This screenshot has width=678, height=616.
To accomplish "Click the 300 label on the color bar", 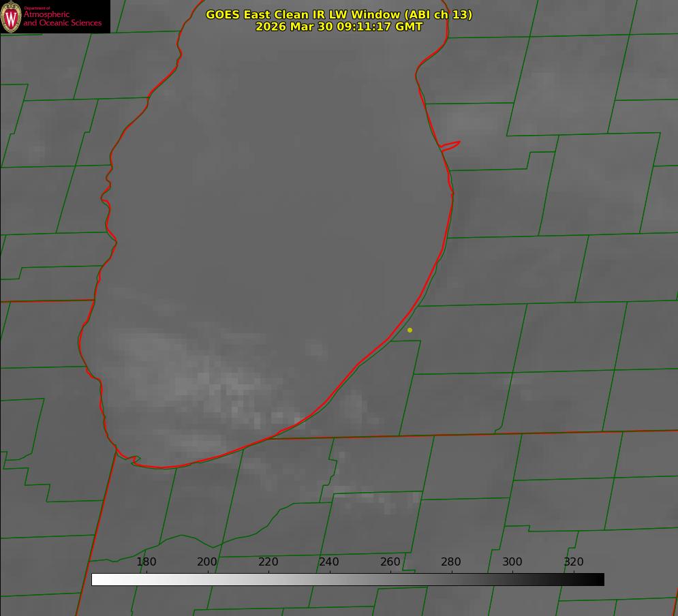I will point(512,562).
